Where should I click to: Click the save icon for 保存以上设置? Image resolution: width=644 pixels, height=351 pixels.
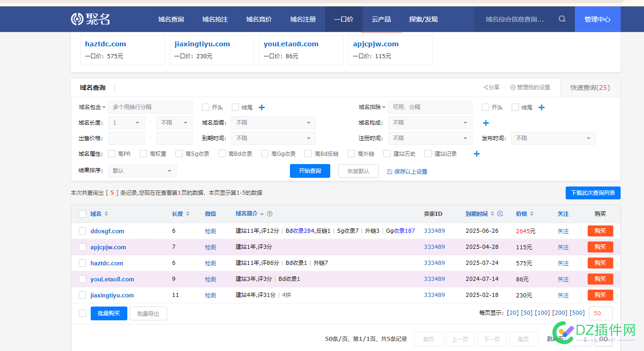pos(390,171)
